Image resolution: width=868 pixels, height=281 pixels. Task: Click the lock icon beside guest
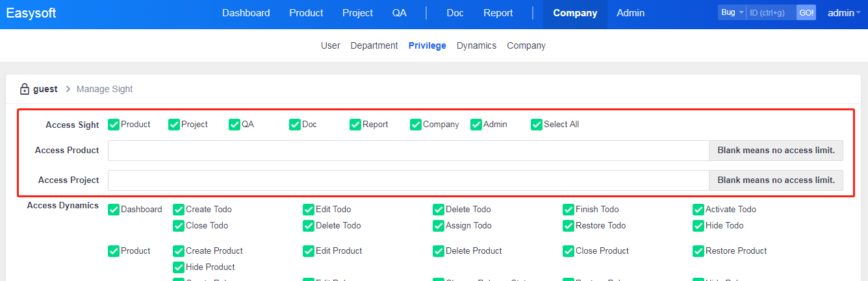[25, 89]
